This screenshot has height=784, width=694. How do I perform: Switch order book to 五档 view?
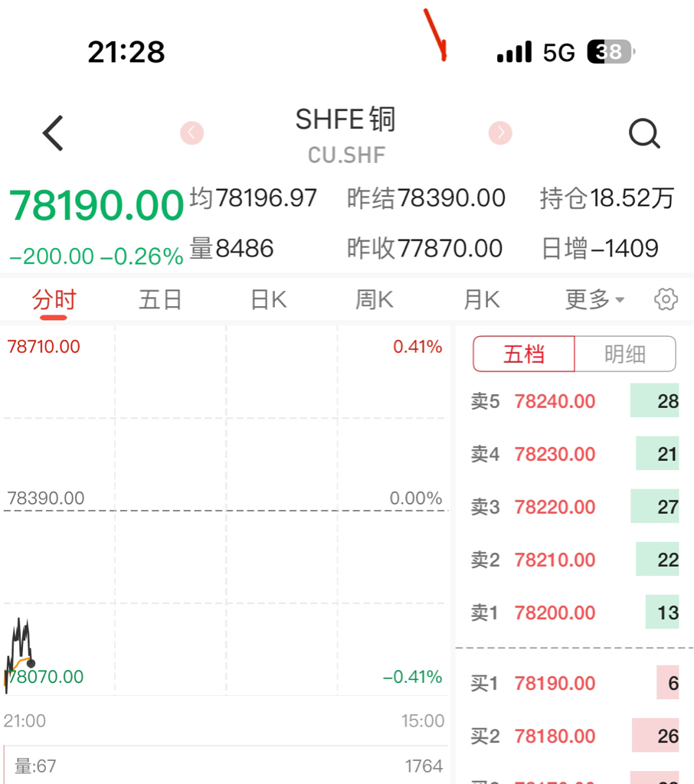coord(524,354)
